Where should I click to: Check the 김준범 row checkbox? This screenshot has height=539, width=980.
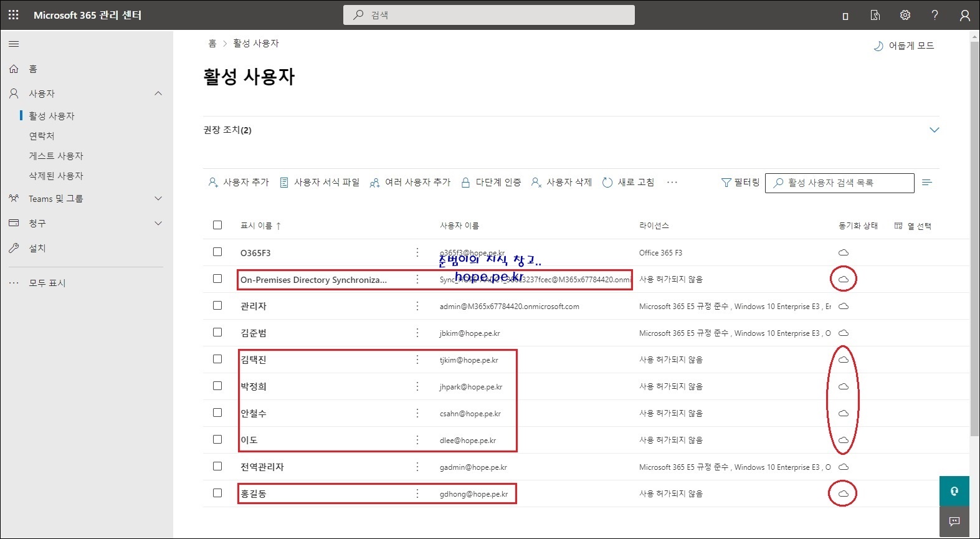[x=217, y=332]
